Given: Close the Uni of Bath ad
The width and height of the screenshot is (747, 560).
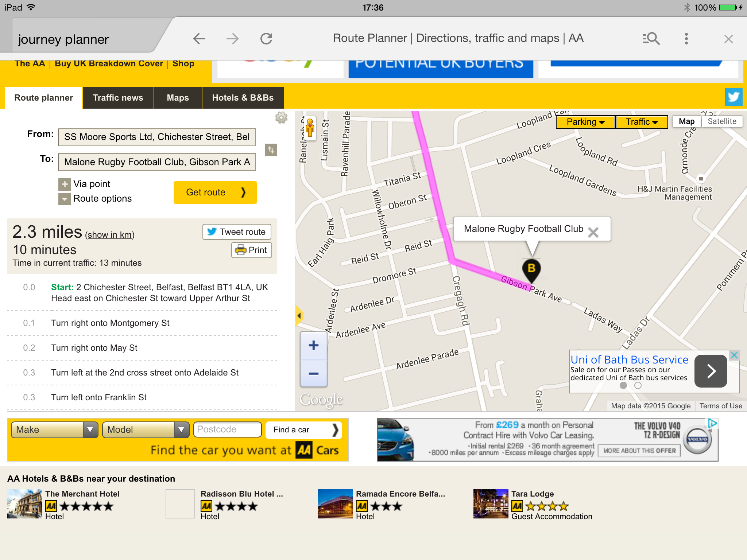Looking at the screenshot, I should coord(734,355).
